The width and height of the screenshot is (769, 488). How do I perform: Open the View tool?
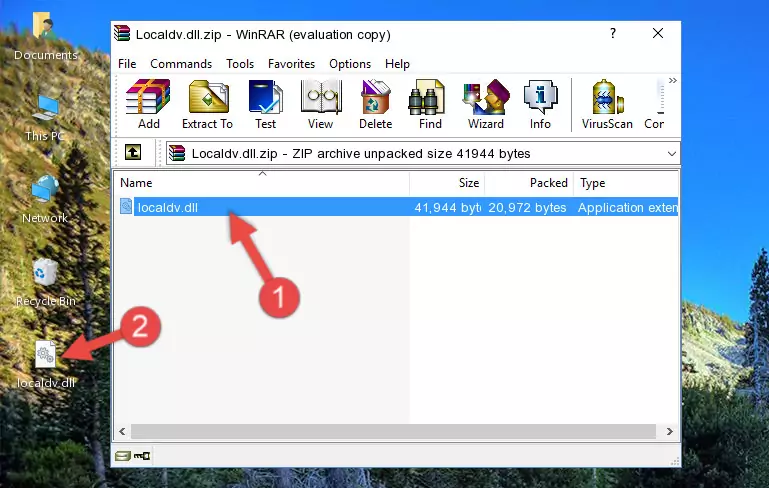[x=321, y=104]
